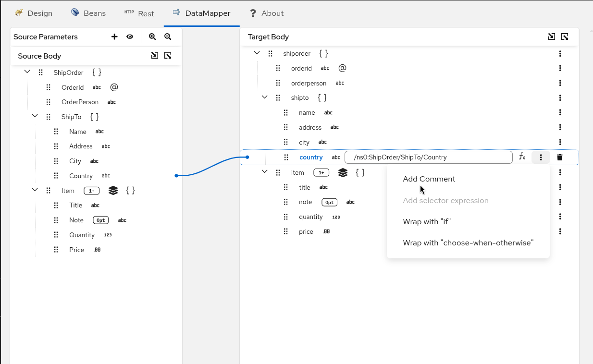Open kebab menu for price target

tap(560, 231)
